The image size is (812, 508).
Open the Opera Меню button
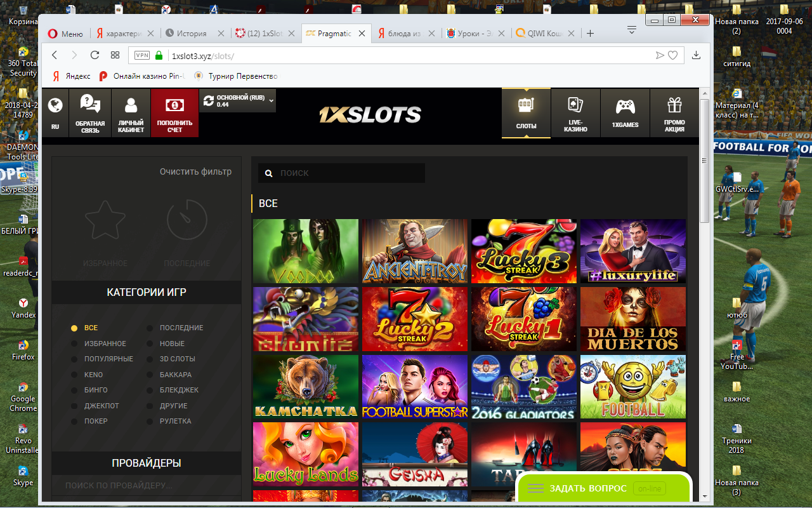tap(65, 34)
